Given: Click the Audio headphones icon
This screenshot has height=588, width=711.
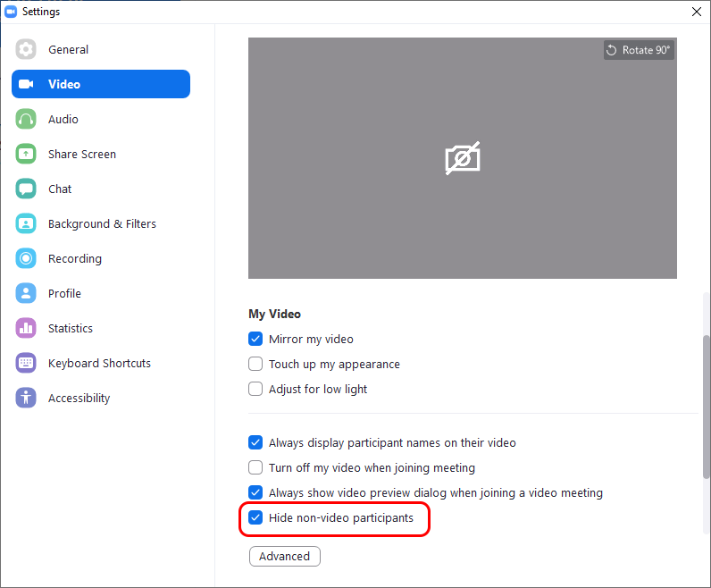Looking at the screenshot, I should pyautogui.click(x=26, y=119).
